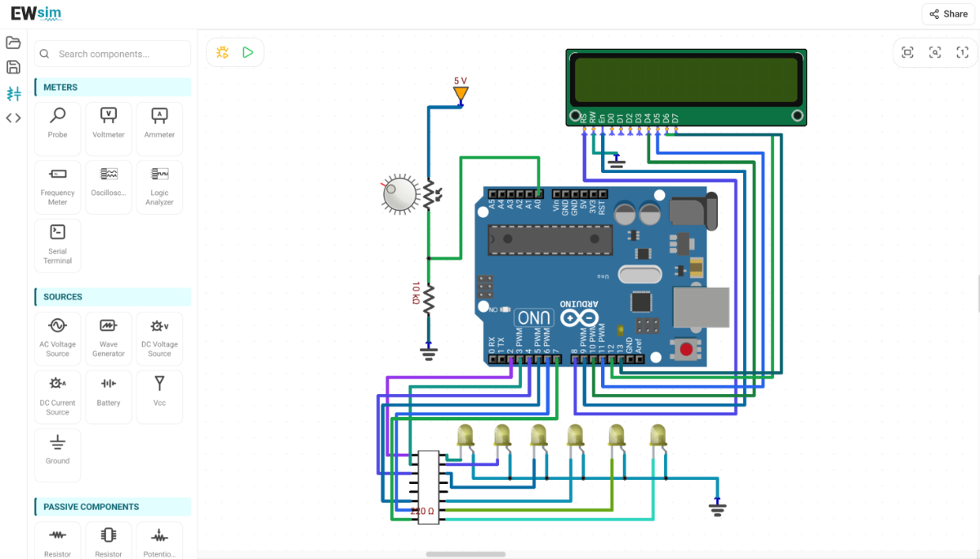Open the project folder icon
Viewport: 980px width, 559px height.
(x=13, y=42)
